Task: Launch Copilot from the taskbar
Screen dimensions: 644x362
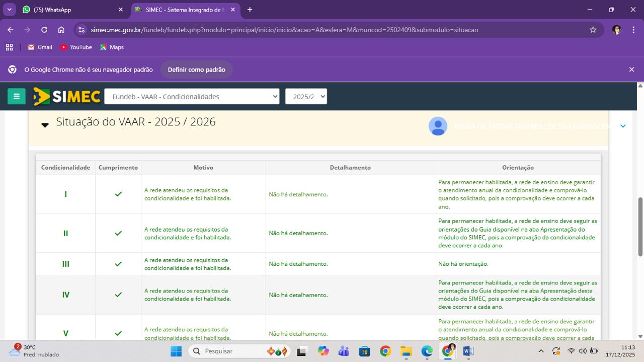Action: coord(323,351)
